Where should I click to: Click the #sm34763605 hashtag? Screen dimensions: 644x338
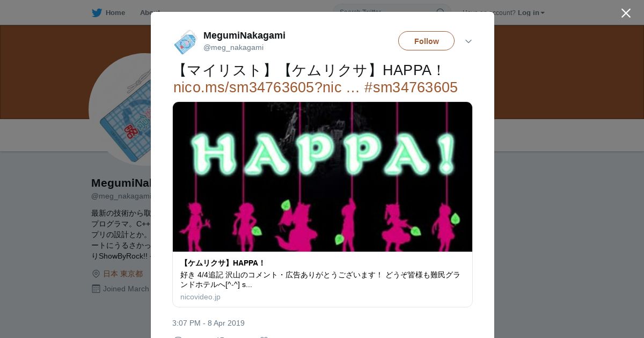[x=411, y=87]
